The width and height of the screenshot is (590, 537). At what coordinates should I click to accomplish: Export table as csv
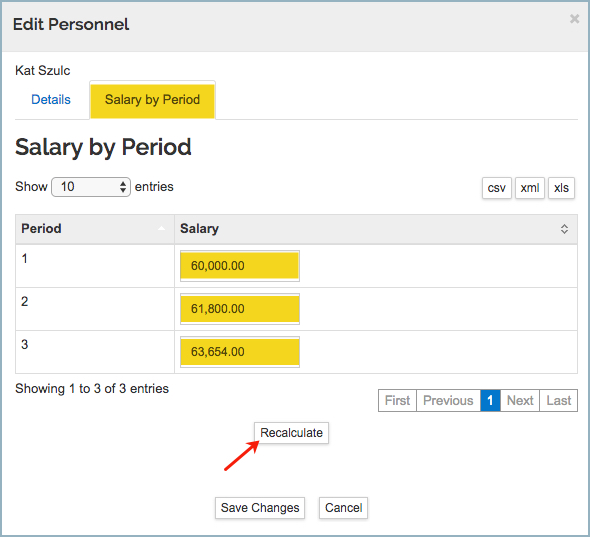pyautogui.click(x=497, y=188)
